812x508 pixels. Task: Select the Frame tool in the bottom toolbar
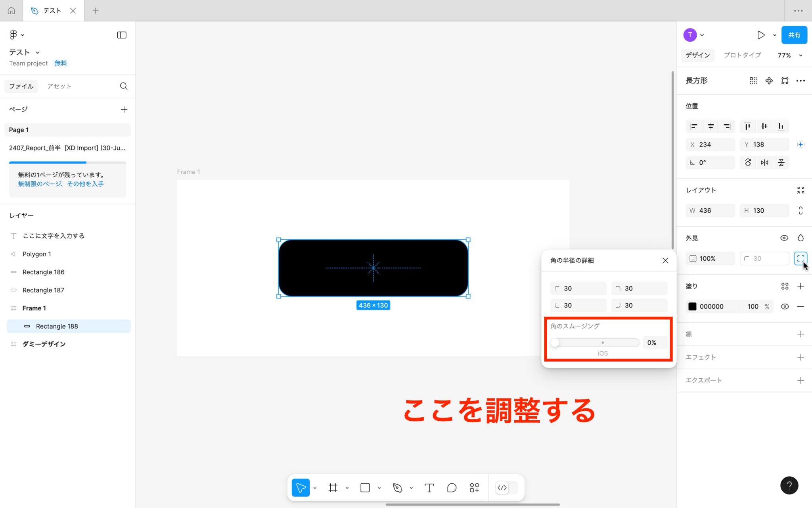[332, 487]
